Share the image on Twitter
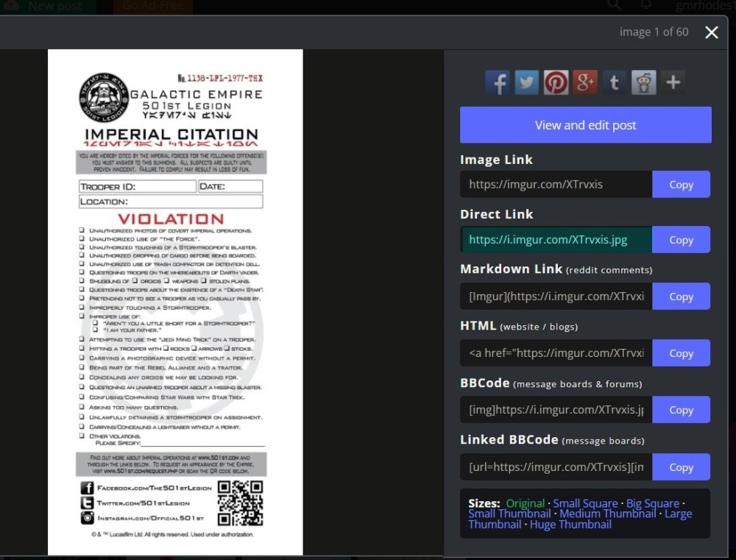The image size is (736, 560). pos(526,82)
